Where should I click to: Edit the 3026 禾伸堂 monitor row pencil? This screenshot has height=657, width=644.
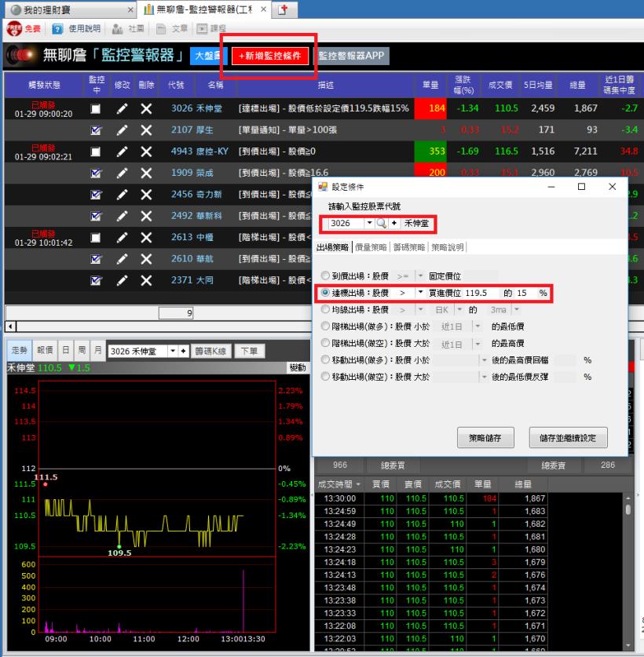coord(122,109)
